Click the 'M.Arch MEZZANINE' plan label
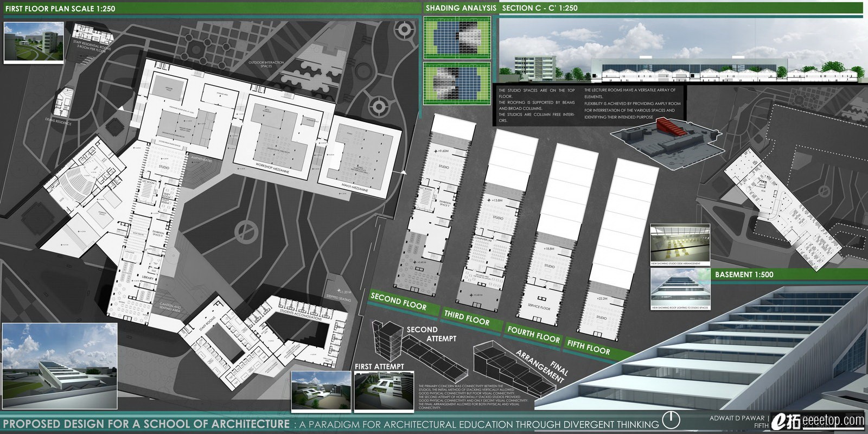This screenshot has width=868, height=434. coord(355,189)
